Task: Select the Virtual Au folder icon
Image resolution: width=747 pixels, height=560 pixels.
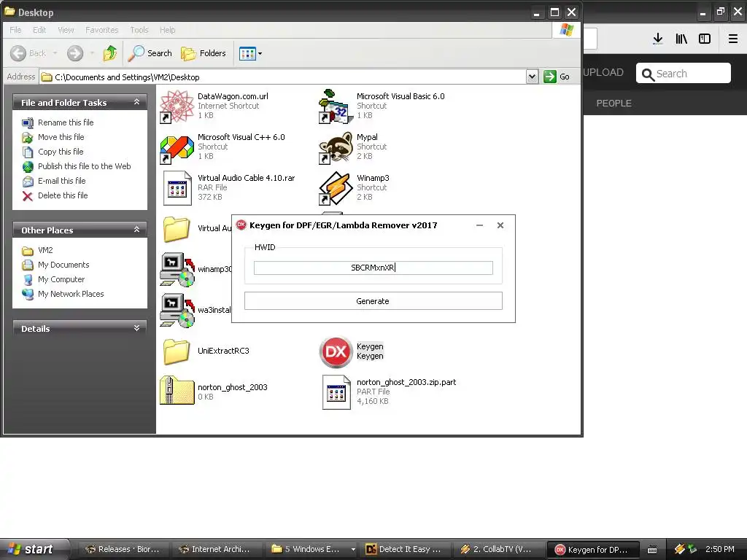Action: [x=177, y=229]
